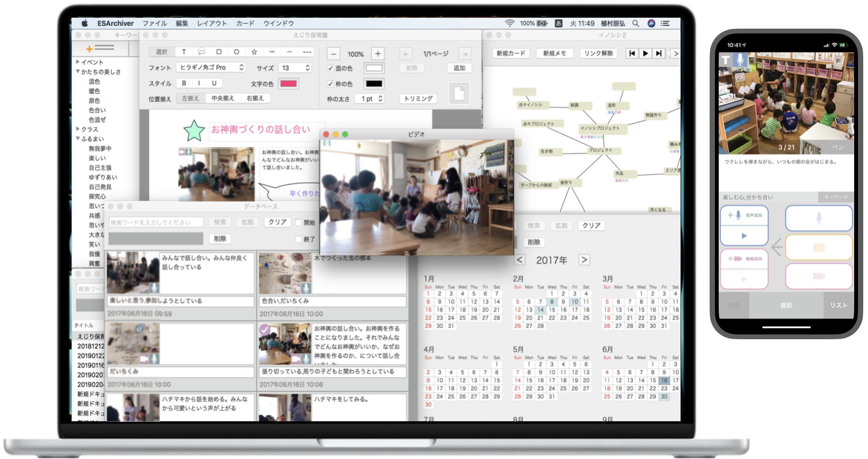Viewport: 868px width, 459px height.
Task: Click the blank page document icon
Action: tap(459, 93)
